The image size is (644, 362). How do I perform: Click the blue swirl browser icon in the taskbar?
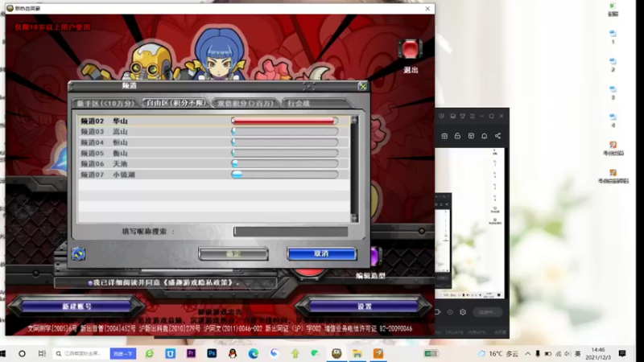click(275, 353)
